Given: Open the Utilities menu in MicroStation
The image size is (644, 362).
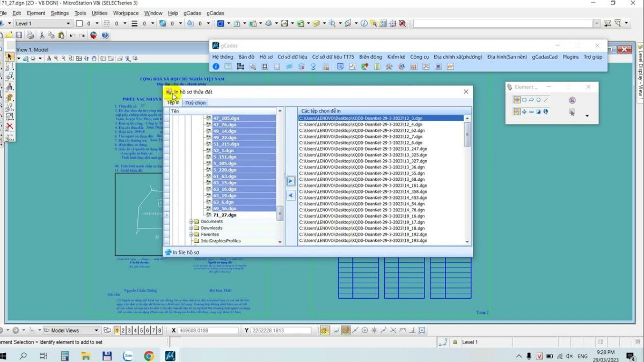Looking at the screenshot, I should (99, 13).
